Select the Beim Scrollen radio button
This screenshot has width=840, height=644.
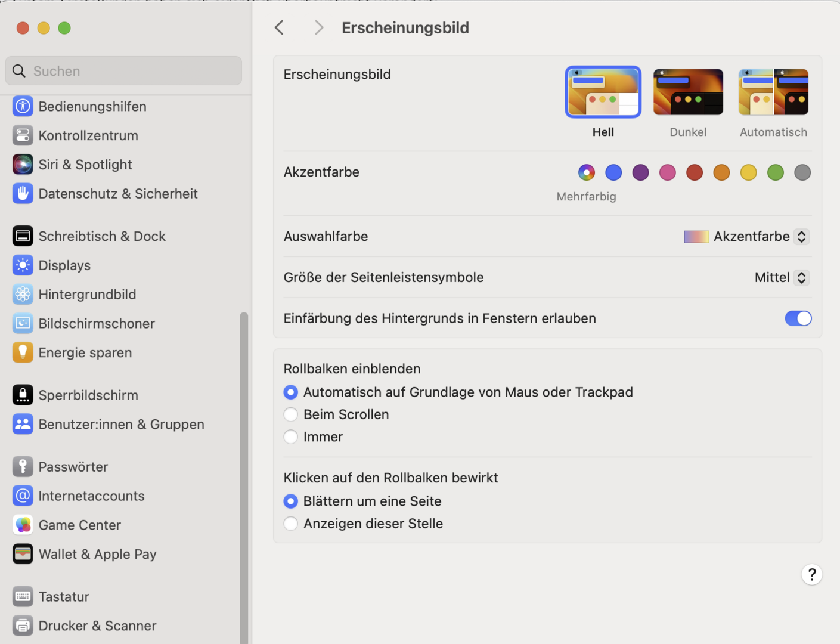coord(290,414)
